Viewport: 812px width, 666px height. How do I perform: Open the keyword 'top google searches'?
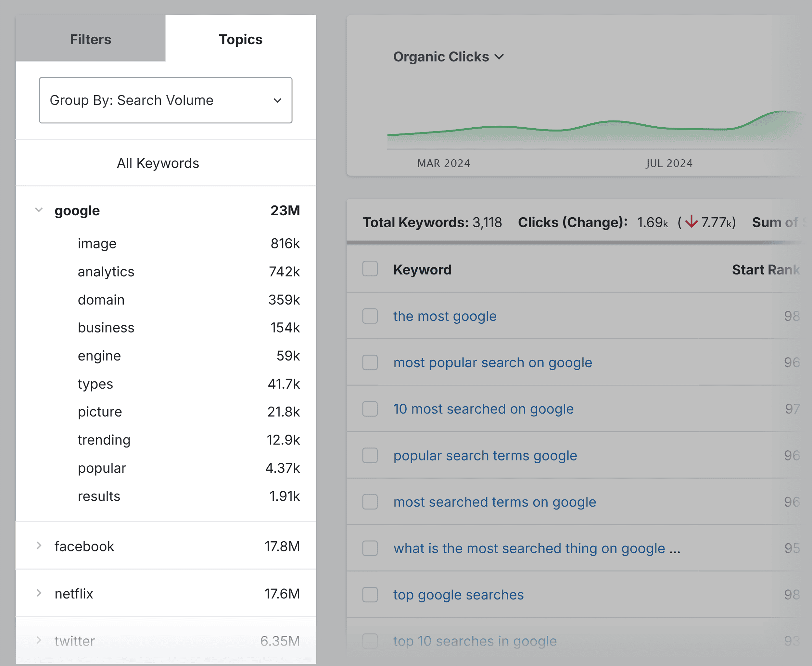click(x=458, y=595)
